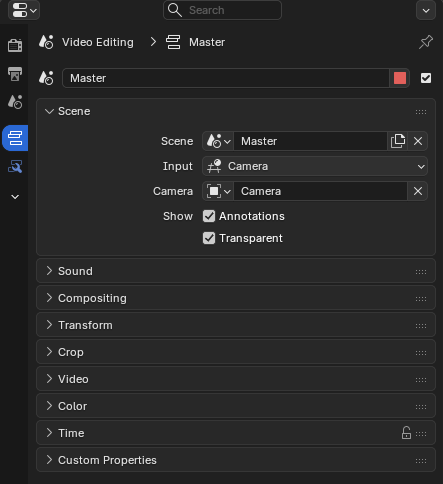This screenshot has width=443, height=484.
Task: Open the Strip Modifiers tab
Action: 15,166
